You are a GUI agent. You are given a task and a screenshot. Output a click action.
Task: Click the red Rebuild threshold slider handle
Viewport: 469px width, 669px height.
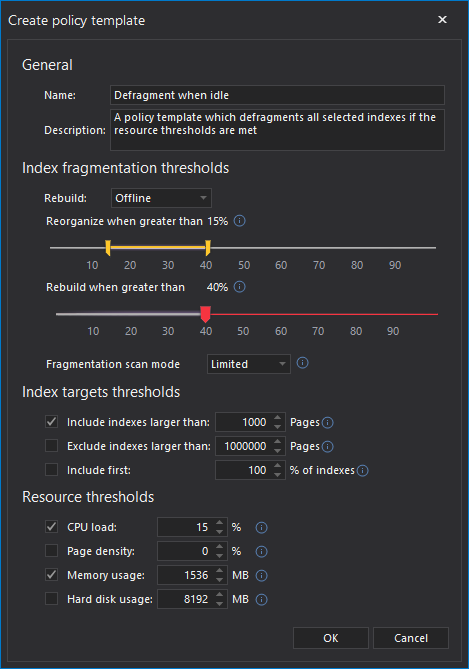[205, 314]
